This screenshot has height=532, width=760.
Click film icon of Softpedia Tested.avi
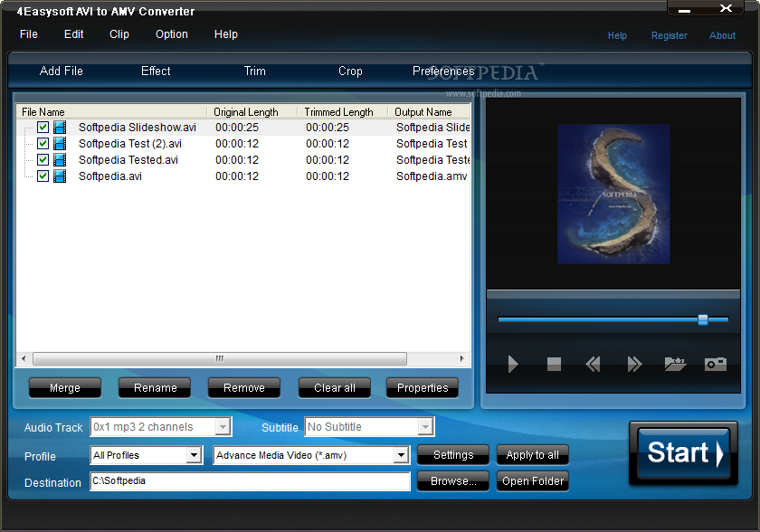60,160
